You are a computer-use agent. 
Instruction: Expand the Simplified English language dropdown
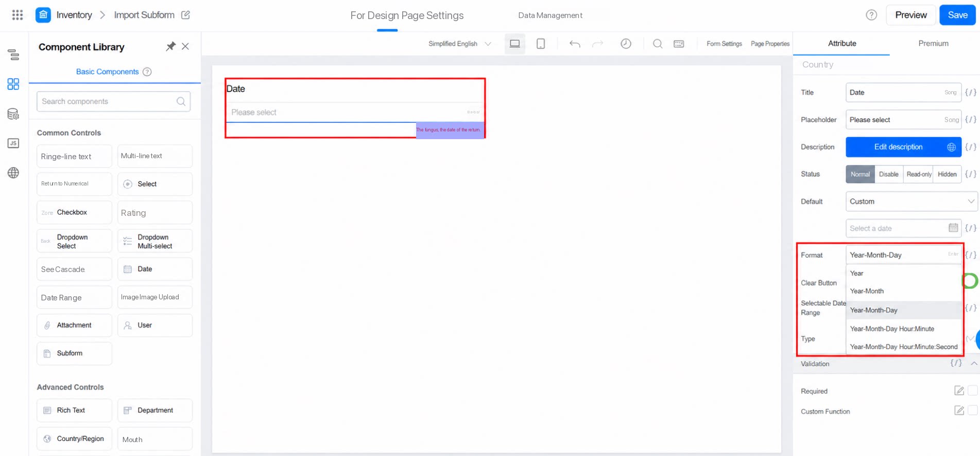click(x=460, y=44)
